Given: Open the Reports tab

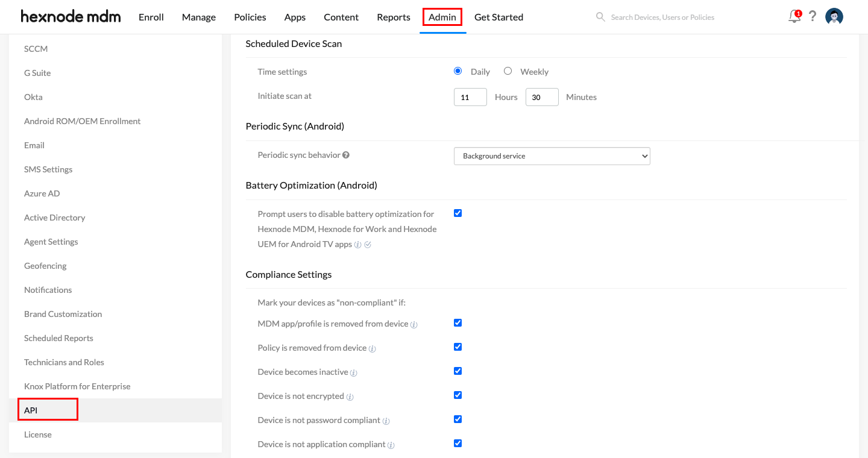Looking at the screenshot, I should pos(394,17).
